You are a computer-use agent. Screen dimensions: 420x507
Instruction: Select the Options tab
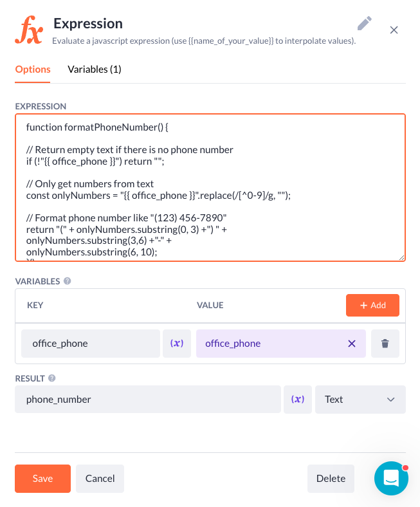point(33,69)
